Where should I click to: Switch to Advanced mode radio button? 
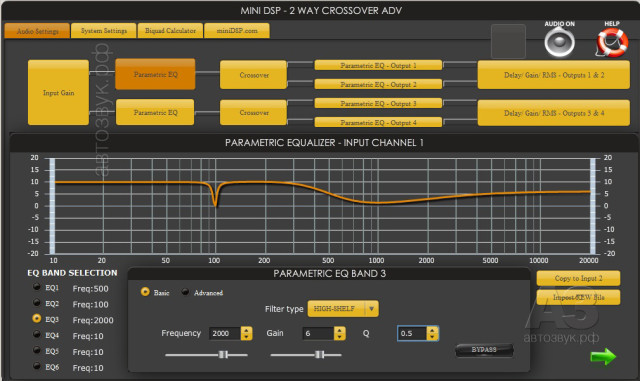pyautogui.click(x=185, y=292)
